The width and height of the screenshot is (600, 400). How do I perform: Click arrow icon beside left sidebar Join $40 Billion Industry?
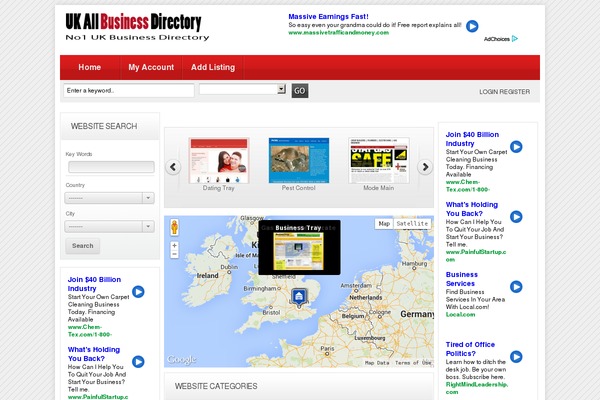[x=138, y=292]
